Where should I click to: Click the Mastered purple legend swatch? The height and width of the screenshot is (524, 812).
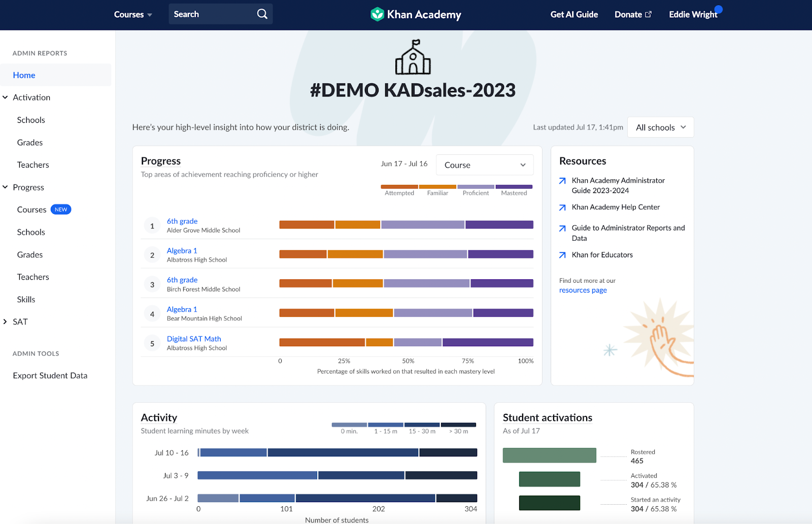[x=514, y=187]
